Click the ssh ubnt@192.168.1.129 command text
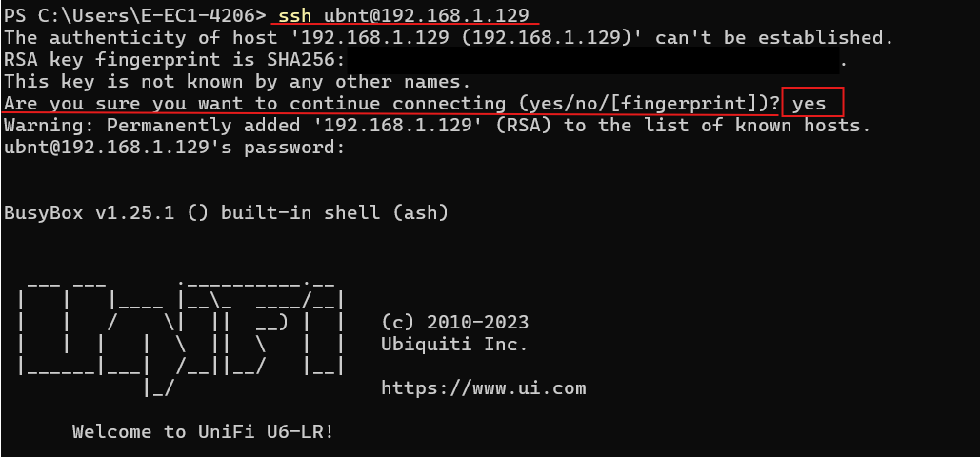This screenshot has width=980, height=457. point(404,15)
